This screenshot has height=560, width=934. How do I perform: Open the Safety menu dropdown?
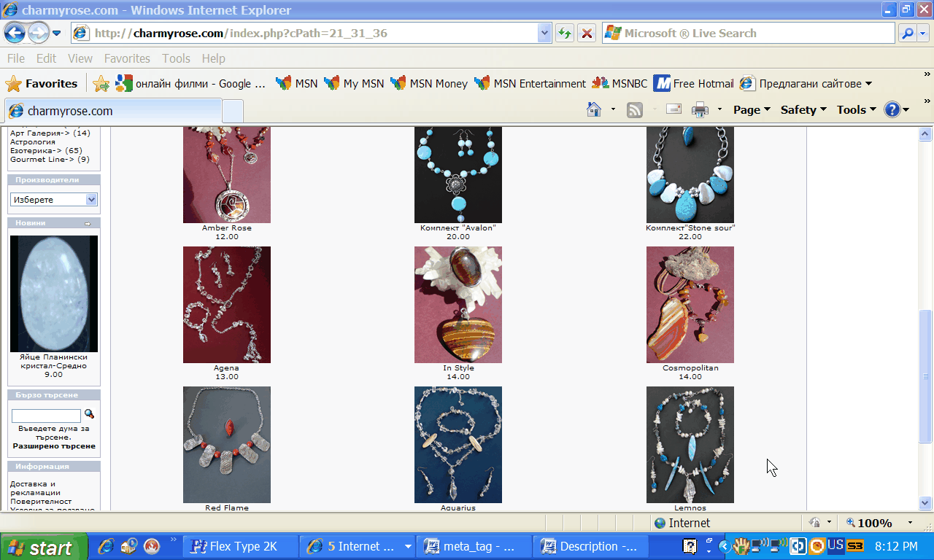803,110
